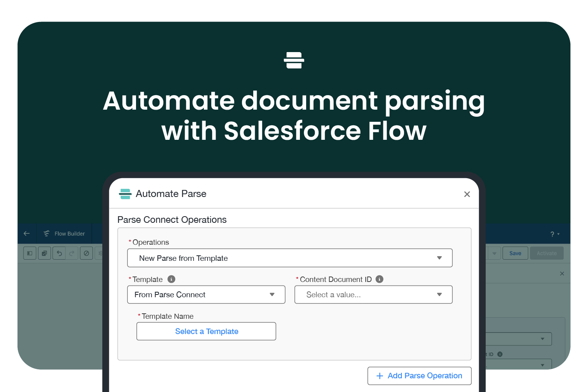Image resolution: width=588 pixels, height=392 pixels.
Task: Click the Automate Parse dialog title
Action: pos(171,194)
